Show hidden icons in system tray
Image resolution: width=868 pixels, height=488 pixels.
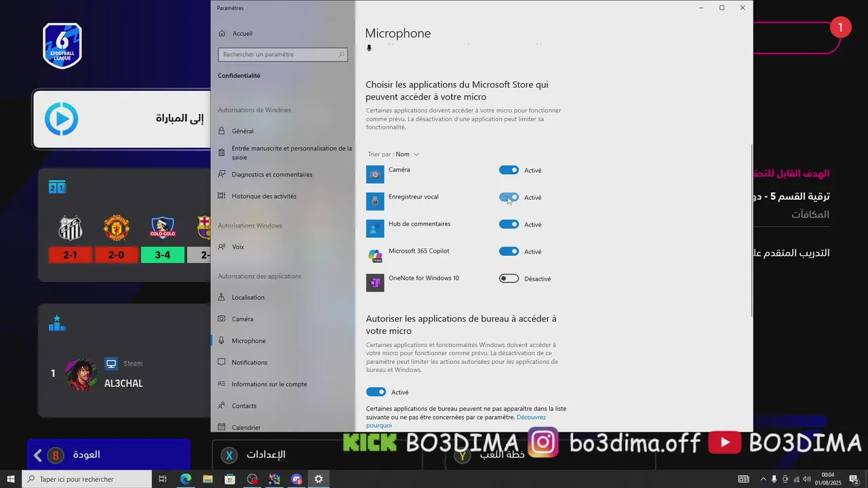764,479
